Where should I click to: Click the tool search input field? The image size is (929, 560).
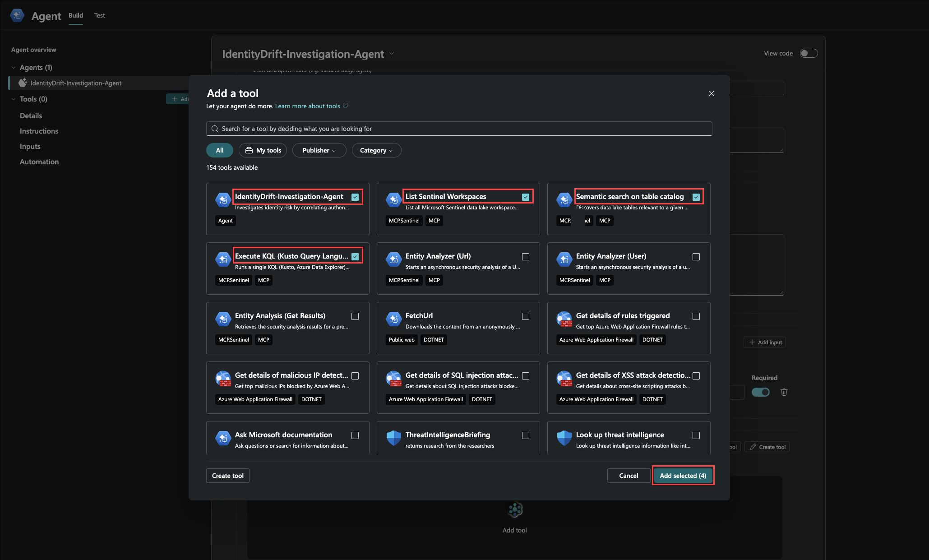(x=459, y=129)
